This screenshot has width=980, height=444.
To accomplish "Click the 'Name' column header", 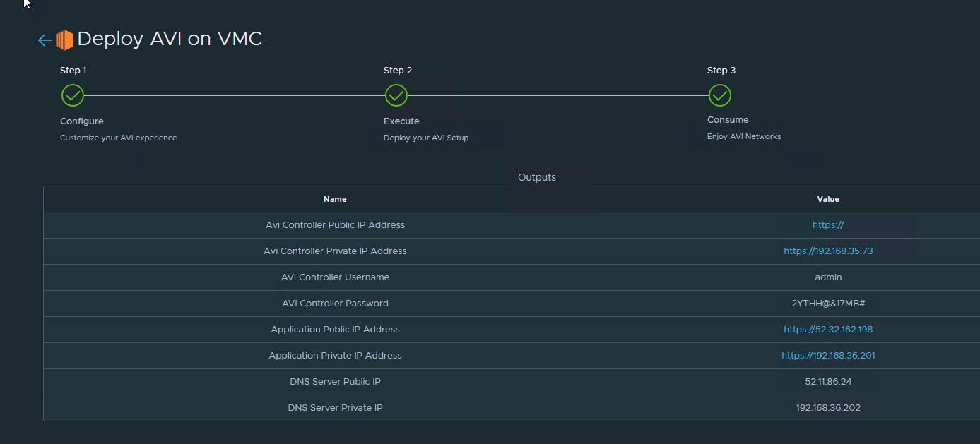I will [x=335, y=199].
